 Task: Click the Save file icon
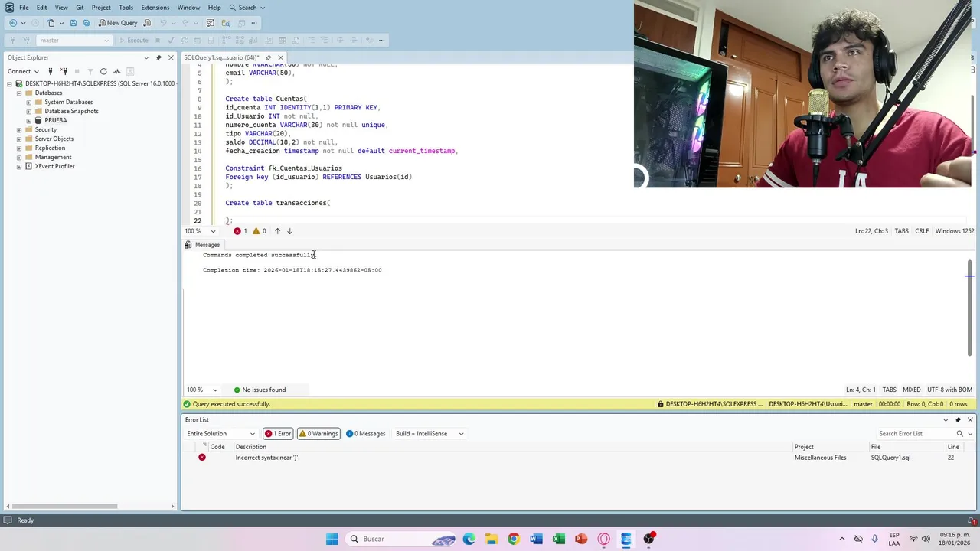[73, 23]
